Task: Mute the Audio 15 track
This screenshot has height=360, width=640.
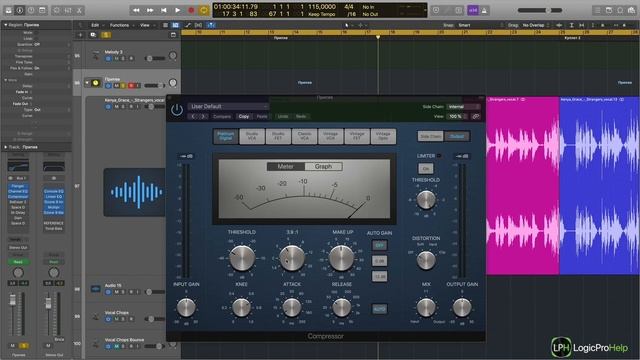Action: (116, 292)
